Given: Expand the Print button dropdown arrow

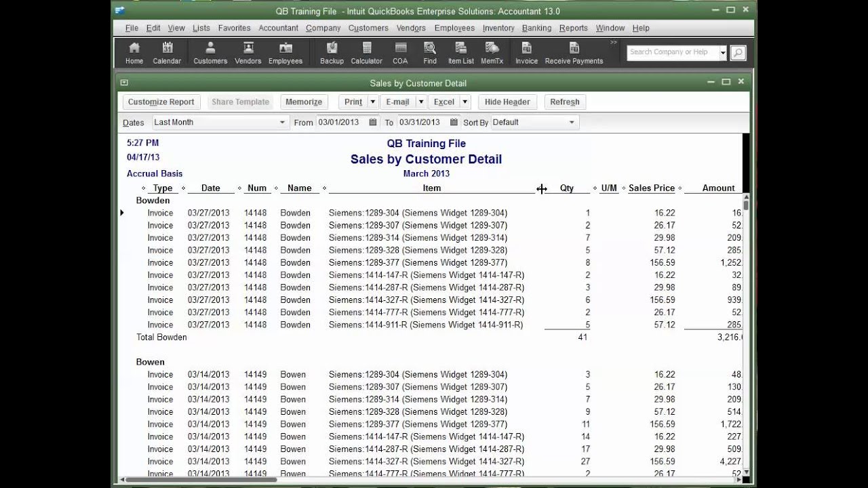Looking at the screenshot, I should pyautogui.click(x=372, y=102).
